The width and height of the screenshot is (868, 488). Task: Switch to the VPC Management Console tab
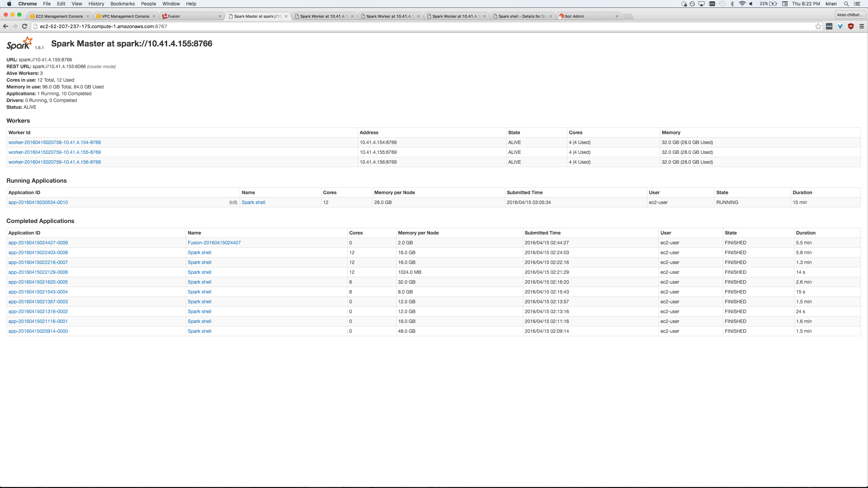[x=125, y=16]
